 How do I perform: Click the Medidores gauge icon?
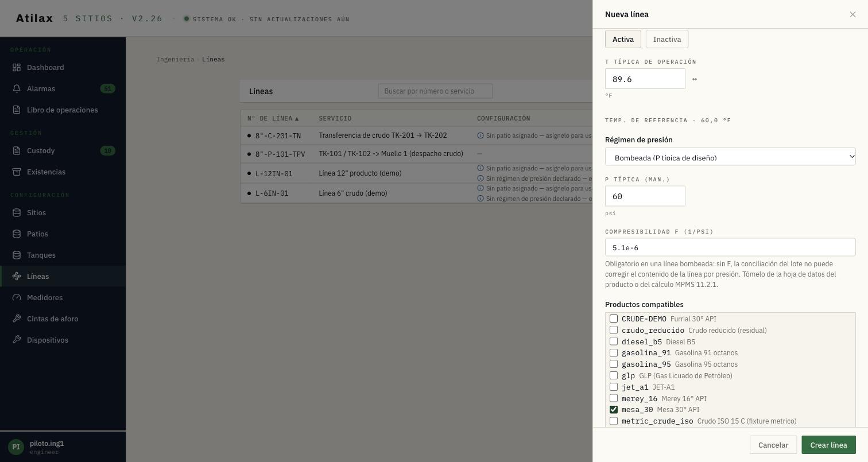point(17,298)
